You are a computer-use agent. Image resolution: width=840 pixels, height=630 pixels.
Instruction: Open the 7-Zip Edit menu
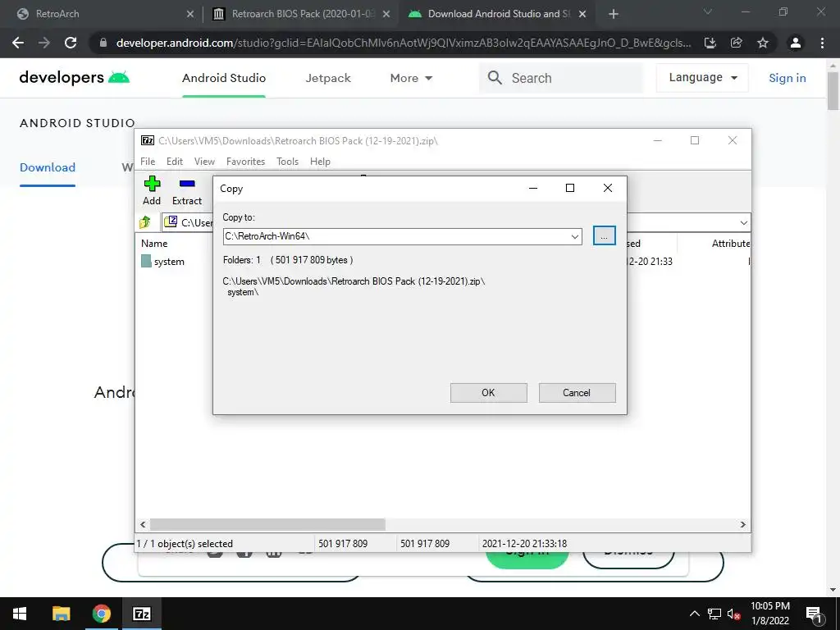(175, 162)
